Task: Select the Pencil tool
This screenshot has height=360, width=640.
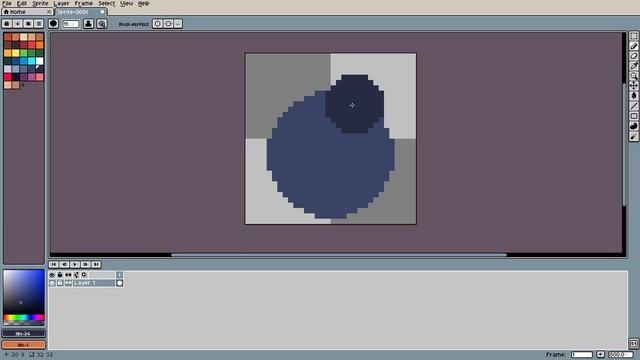Action: click(x=633, y=46)
